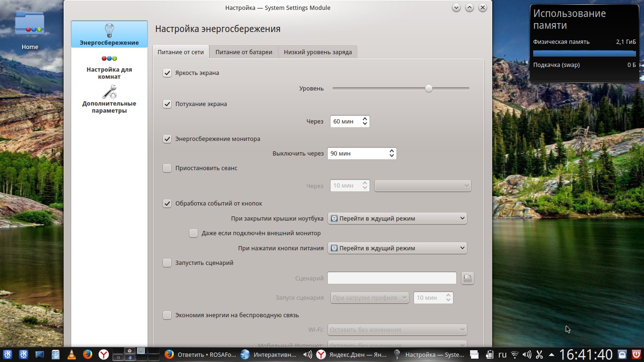Uncheck the Потухание экрана checkbox
The height and width of the screenshot is (362, 644).
tap(167, 104)
